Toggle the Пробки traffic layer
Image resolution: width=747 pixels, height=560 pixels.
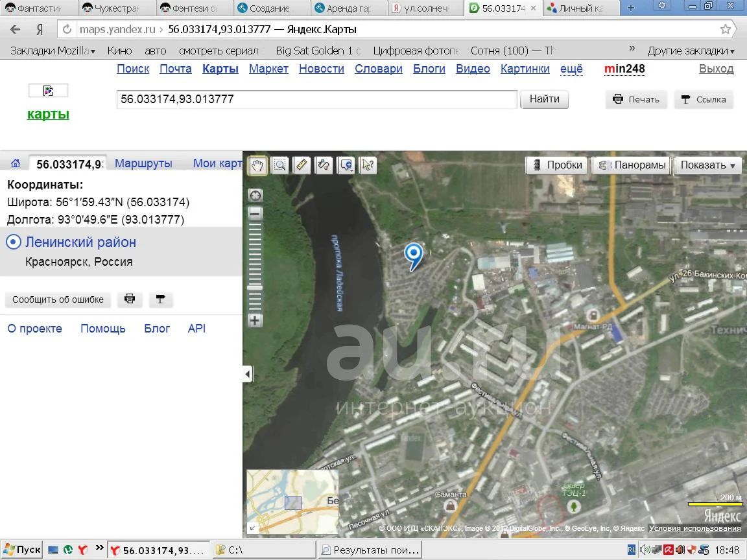[x=558, y=165]
